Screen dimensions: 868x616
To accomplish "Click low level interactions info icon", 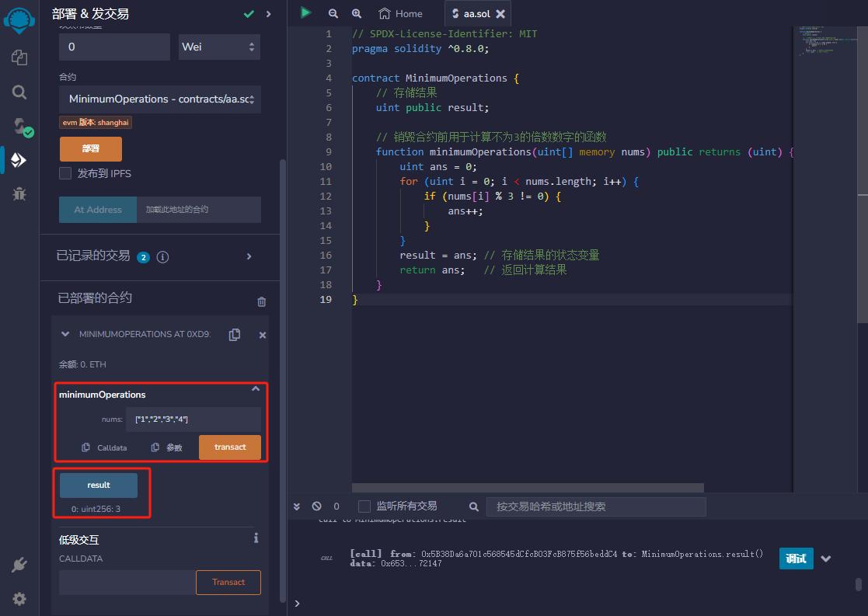I will [x=256, y=538].
